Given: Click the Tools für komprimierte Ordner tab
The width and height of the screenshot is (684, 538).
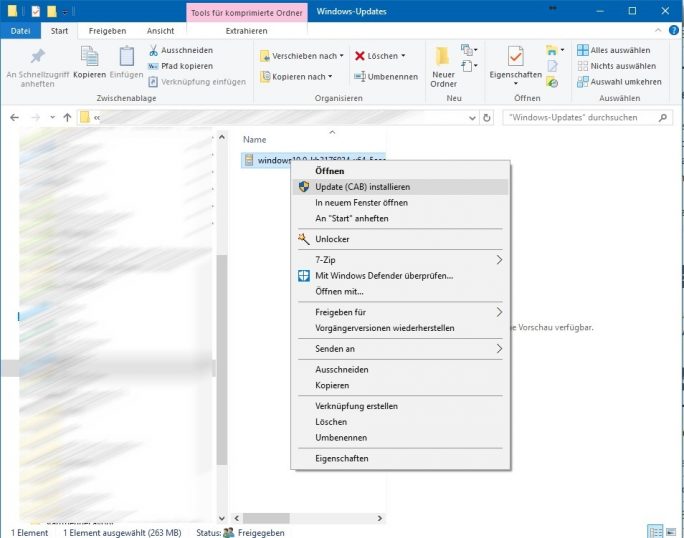Looking at the screenshot, I should 246,13.
